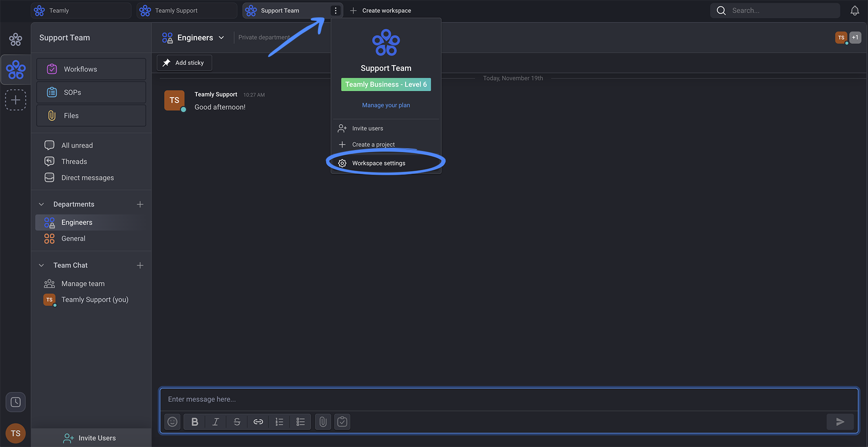
Task: Click the Teamly Support sender name
Action: tap(216, 94)
